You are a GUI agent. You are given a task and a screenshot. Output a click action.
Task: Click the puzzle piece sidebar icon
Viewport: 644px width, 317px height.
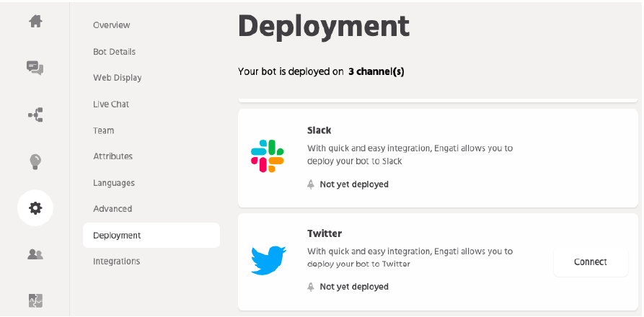tap(35, 300)
